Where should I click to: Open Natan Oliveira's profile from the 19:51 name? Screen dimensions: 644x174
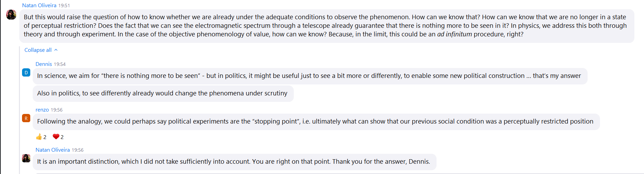(39, 5)
